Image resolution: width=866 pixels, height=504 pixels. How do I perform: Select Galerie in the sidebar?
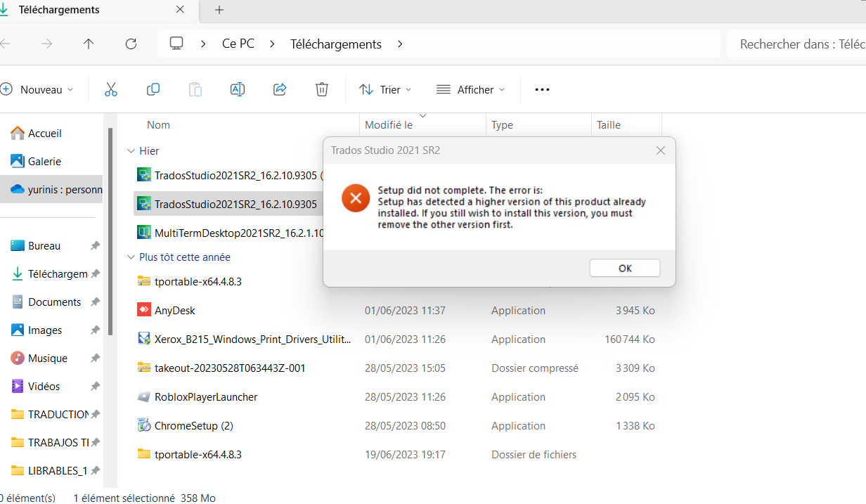44,161
